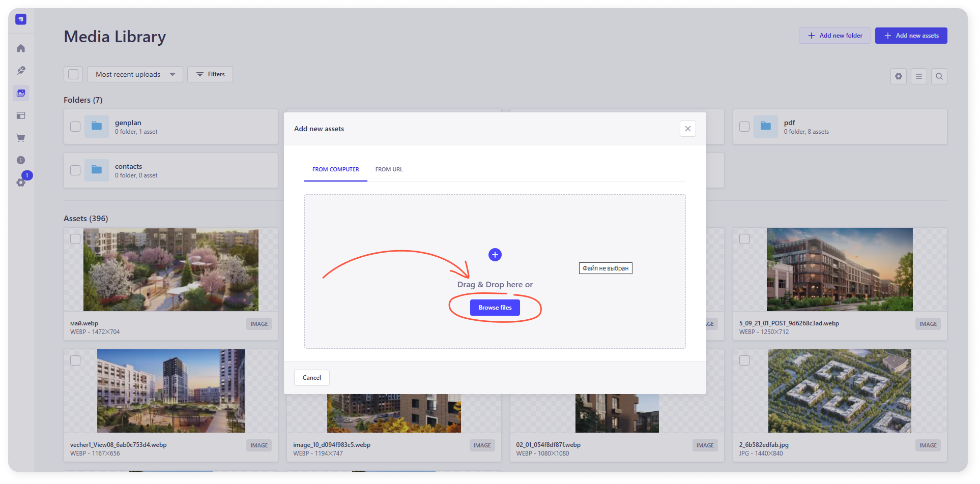
Task: Open the Filters popover
Action: pos(210,74)
